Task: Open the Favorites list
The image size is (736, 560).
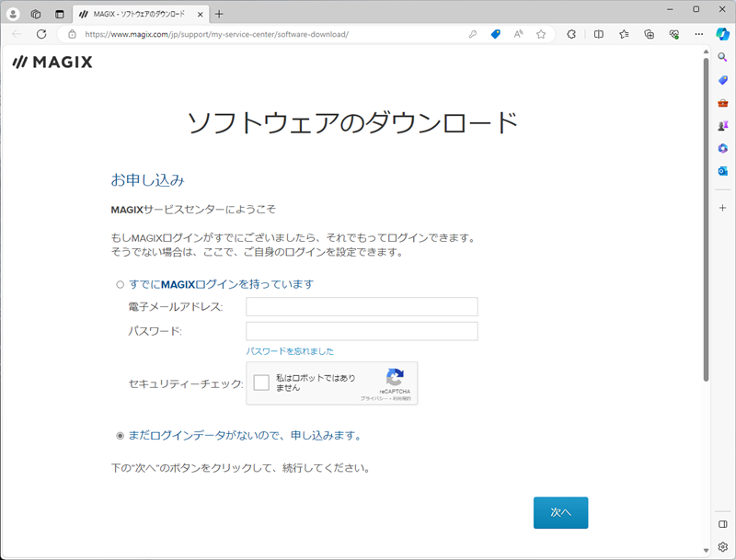Action: 624,34
